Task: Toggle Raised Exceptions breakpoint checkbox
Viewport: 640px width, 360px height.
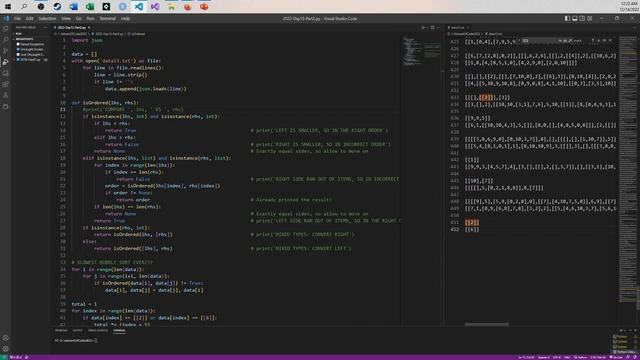Action: tap(18, 44)
